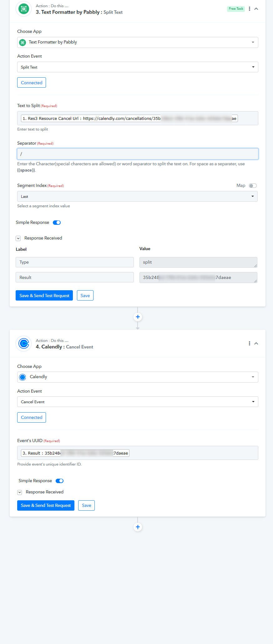Click the step title '4. Calendly : Cancel Event'

64,347
